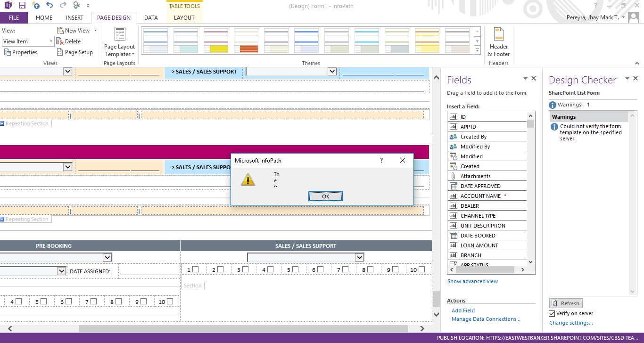Viewport: 644px width, 343px height.
Task: Open dropdown under SALES / SALES SUPPORT header
Action: [x=360, y=257]
